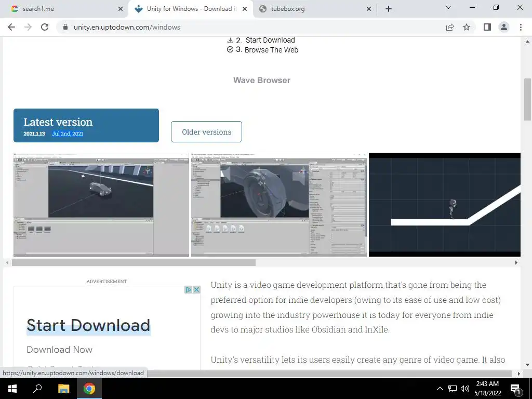Open the notification center icon

click(x=516, y=389)
